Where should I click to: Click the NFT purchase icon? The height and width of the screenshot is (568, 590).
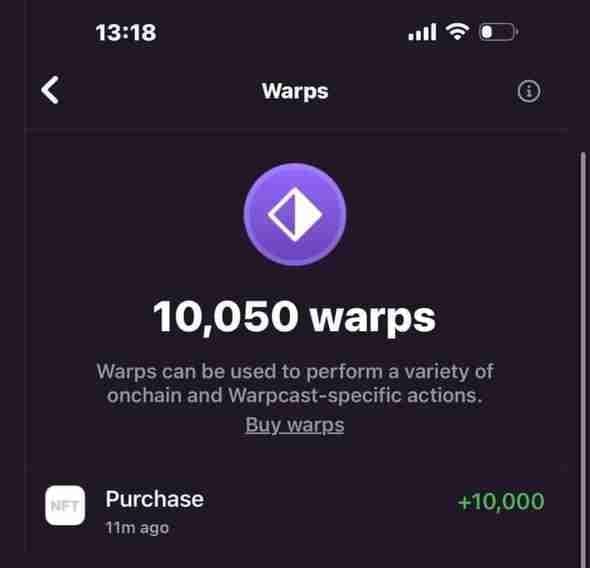(x=65, y=505)
